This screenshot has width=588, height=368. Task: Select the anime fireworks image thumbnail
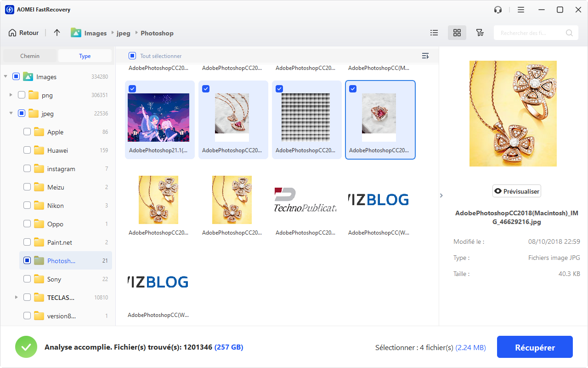pos(158,117)
